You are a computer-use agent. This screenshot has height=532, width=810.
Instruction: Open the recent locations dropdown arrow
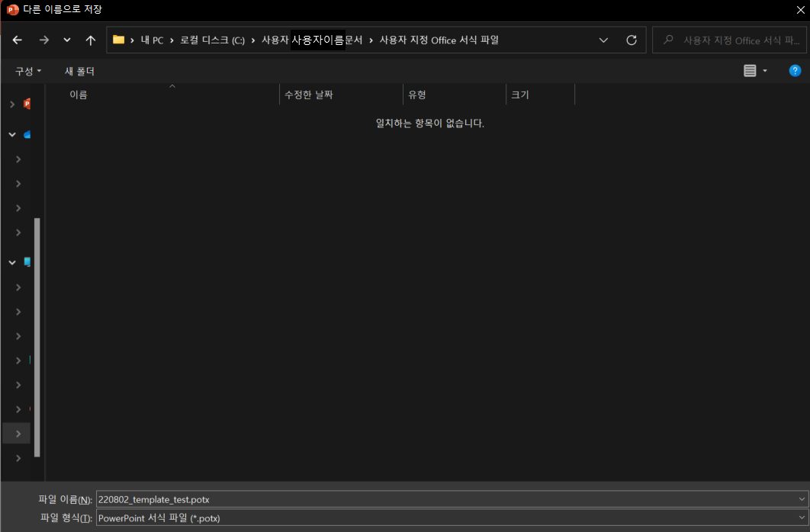click(x=66, y=40)
